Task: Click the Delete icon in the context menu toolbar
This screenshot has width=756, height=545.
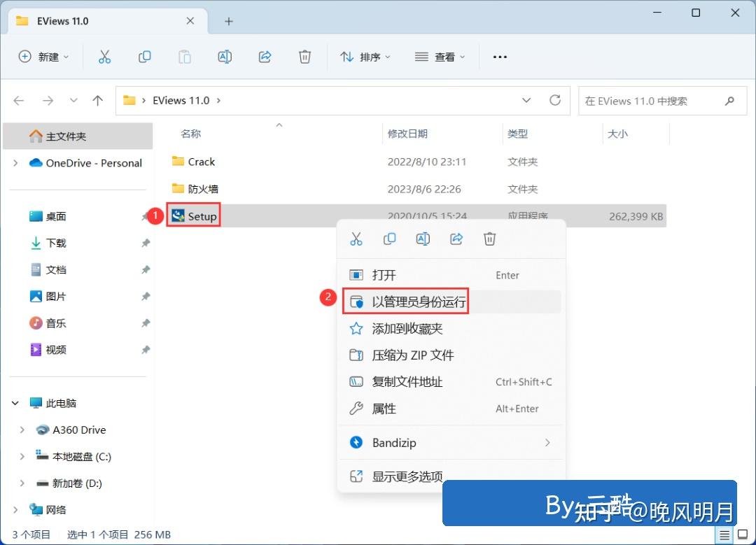Action: (489, 239)
